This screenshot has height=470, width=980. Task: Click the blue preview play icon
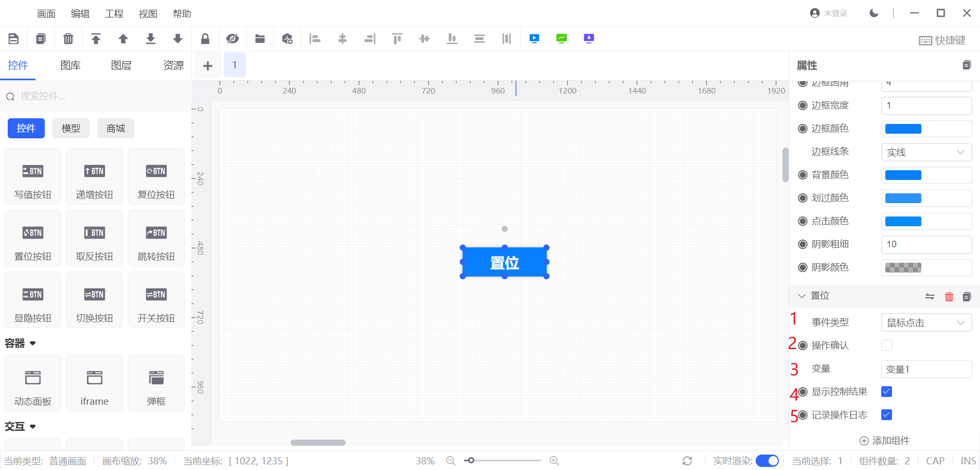(x=534, y=39)
